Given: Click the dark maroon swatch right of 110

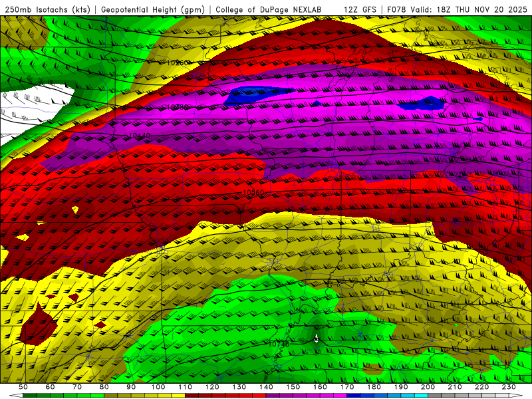Looking at the screenshot, I should point(192,395).
